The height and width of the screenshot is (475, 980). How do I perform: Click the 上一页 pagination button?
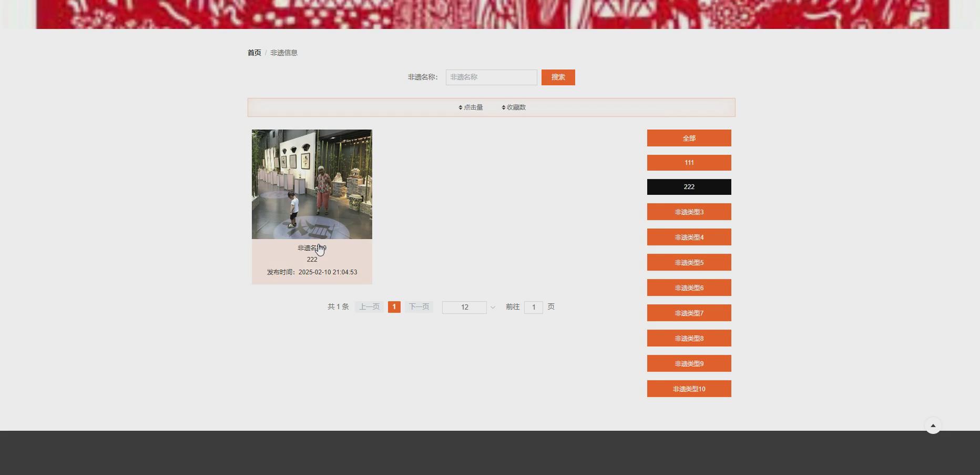369,307
